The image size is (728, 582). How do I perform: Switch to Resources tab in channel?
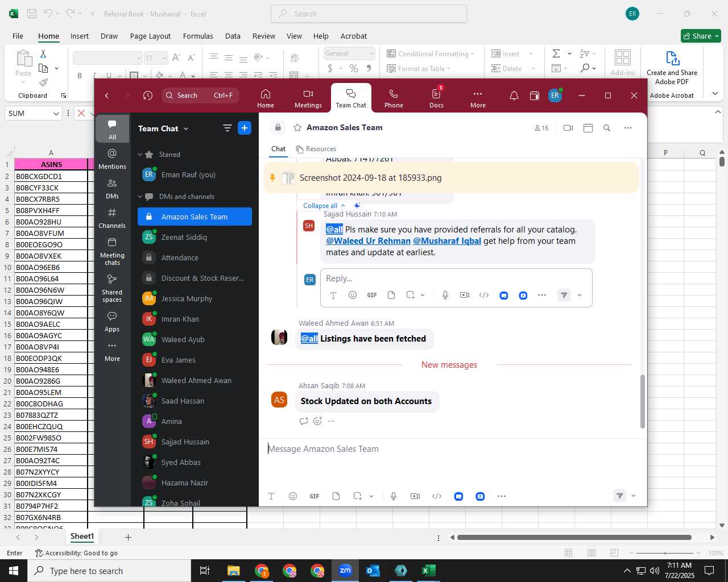click(x=316, y=149)
